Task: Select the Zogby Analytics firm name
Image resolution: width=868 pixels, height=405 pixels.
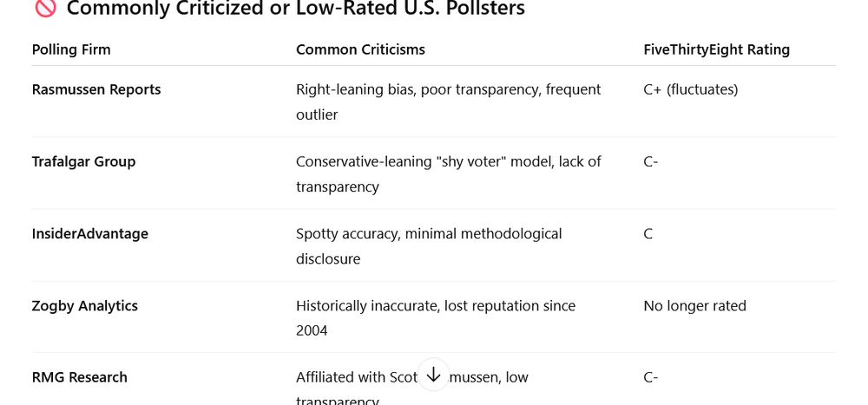Action: click(x=85, y=305)
